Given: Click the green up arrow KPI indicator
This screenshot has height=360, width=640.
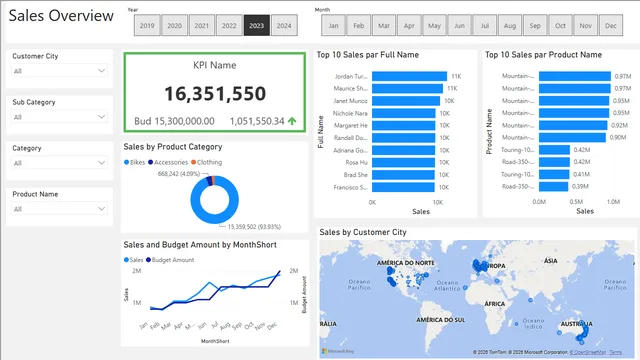Looking at the screenshot, I should [x=292, y=121].
